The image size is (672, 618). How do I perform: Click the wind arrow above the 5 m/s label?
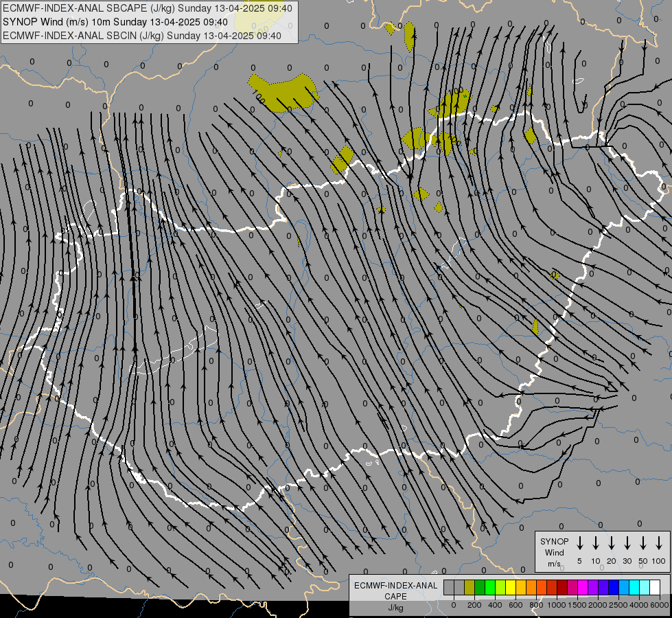point(579,543)
